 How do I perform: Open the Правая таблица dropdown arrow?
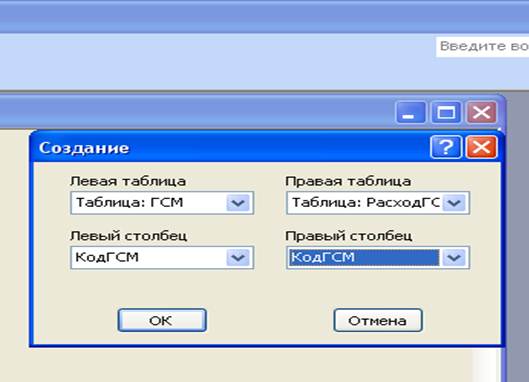pyautogui.click(x=454, y=203)
